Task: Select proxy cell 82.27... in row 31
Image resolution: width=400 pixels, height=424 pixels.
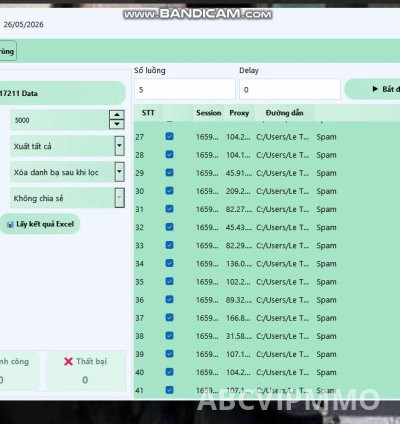Action: (239, 209)
